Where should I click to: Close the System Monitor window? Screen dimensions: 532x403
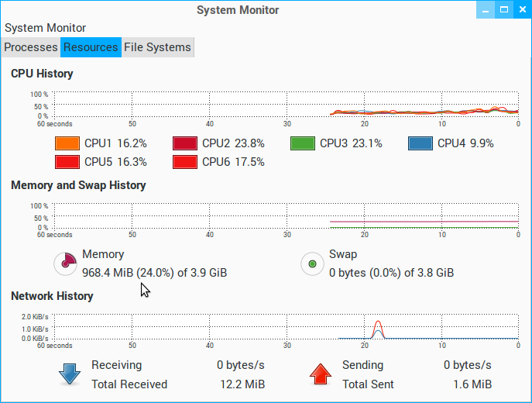pos(521,10)
